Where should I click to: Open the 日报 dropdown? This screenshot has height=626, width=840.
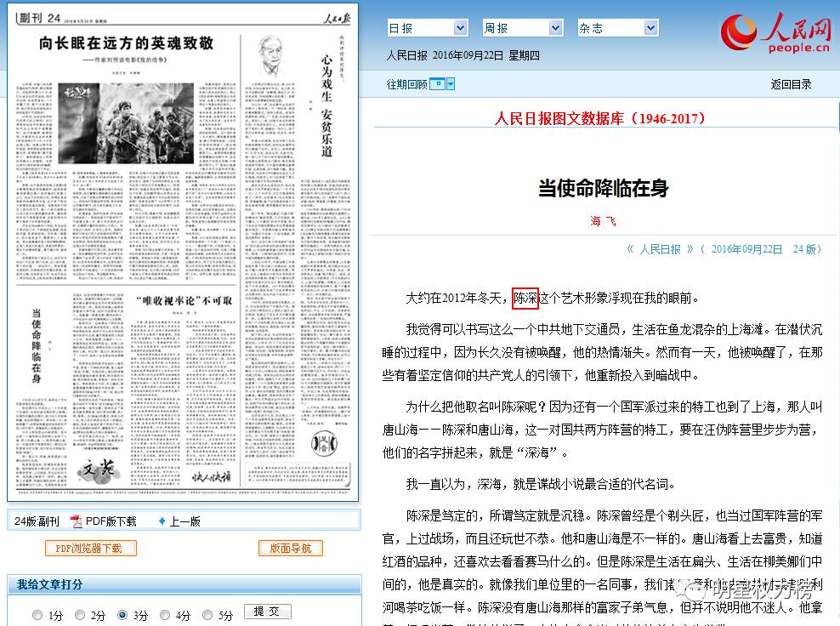427,28
